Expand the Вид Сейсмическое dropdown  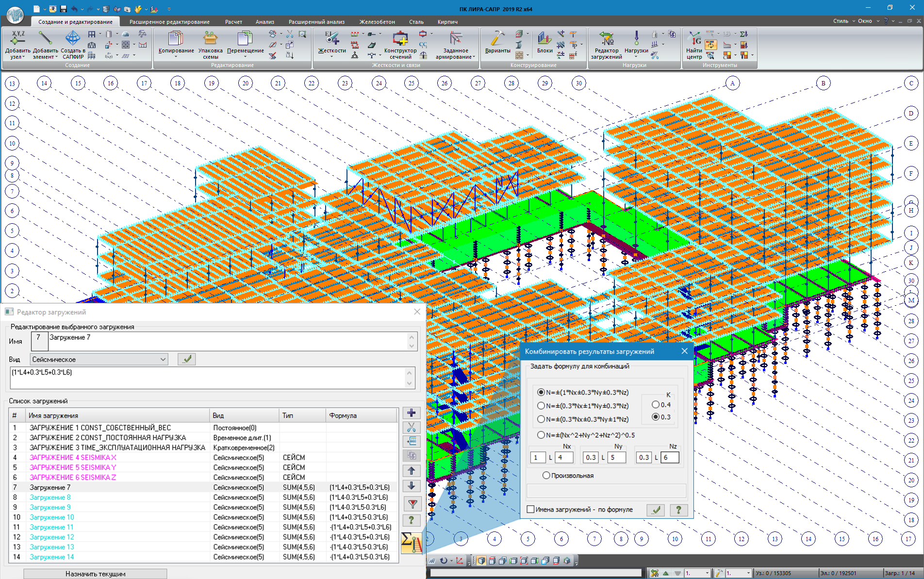click(x=163, y=360)
